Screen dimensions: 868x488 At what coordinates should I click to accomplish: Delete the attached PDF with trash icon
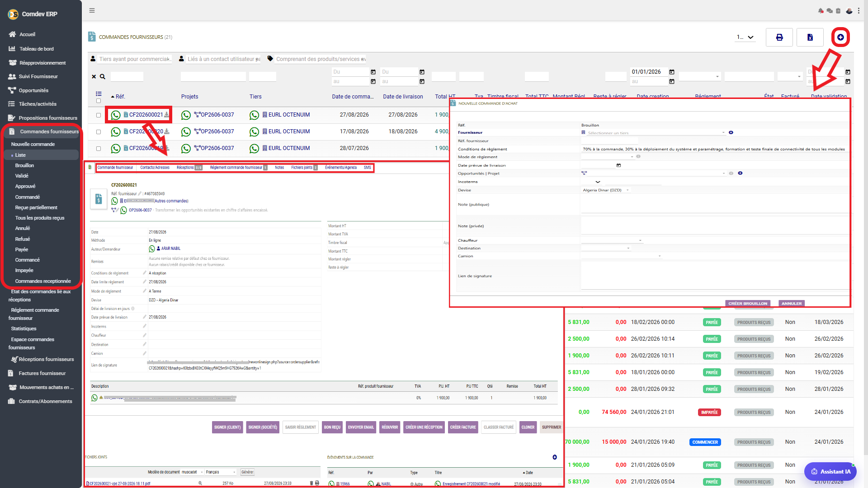point(311,483)
